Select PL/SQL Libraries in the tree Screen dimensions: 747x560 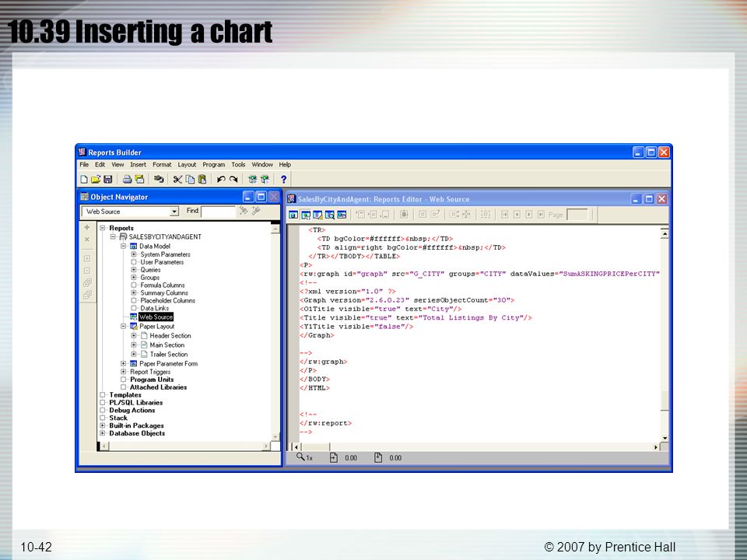pyautogui.click(x=135, y=402)
